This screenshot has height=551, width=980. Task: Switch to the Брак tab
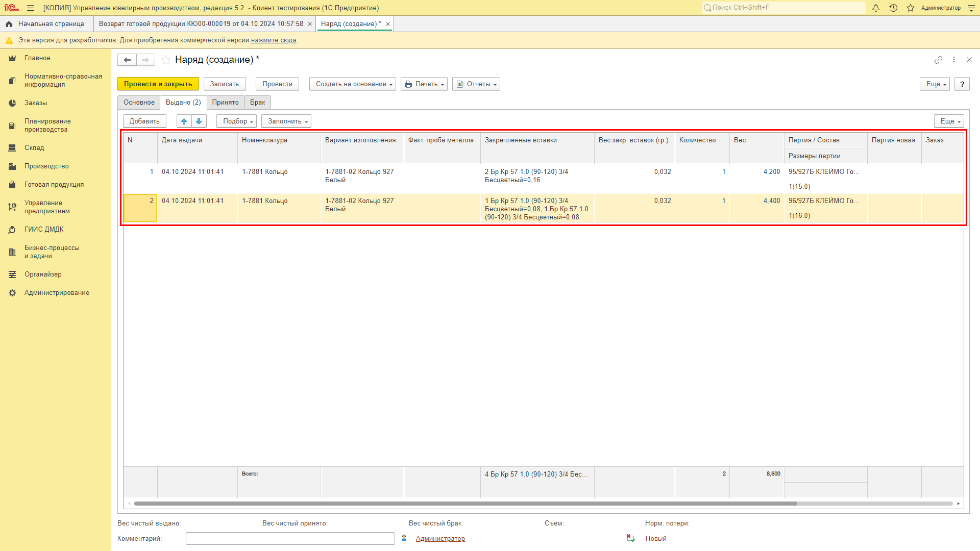(258, 103)
